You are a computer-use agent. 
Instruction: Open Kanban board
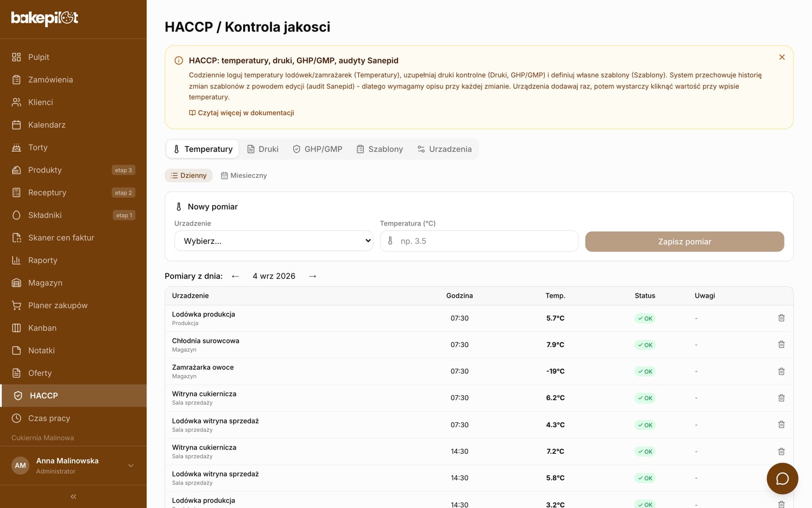click(x=73, y=328)
